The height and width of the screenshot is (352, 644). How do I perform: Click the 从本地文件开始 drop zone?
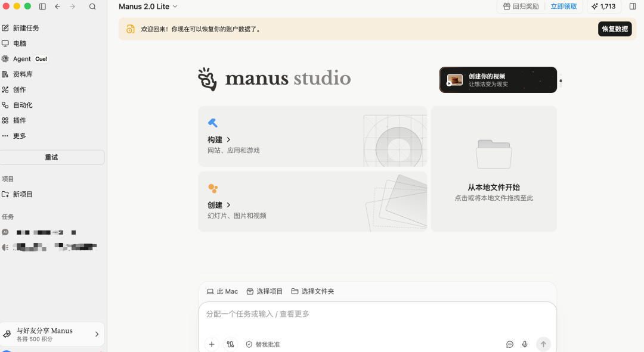[x=494, y=169]
